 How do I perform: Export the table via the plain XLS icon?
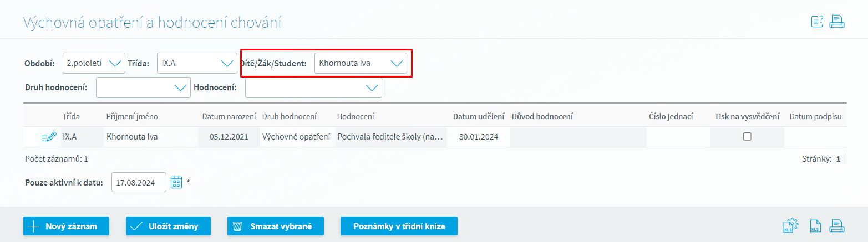click(815, 226)
